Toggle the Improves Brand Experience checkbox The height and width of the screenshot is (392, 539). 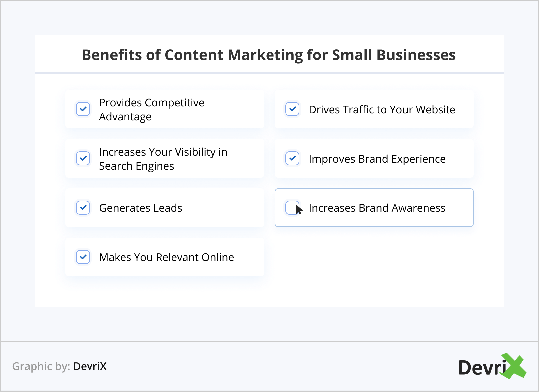point(292,158)
